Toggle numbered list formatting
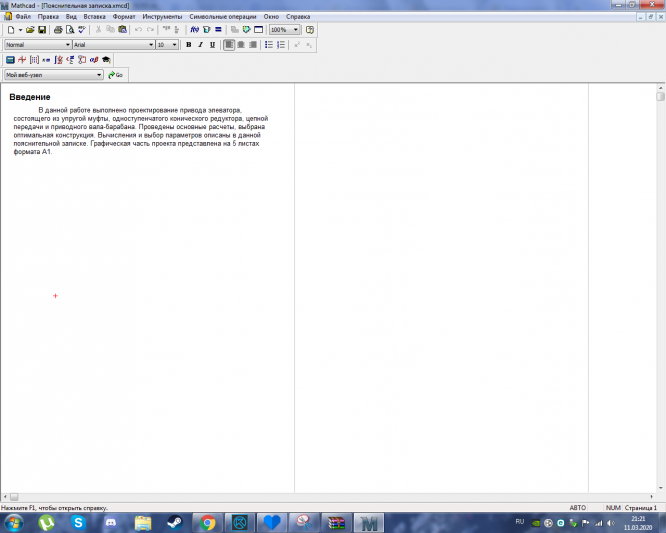The height and width of the screenshot is (533, 666). tap(281, 45)
